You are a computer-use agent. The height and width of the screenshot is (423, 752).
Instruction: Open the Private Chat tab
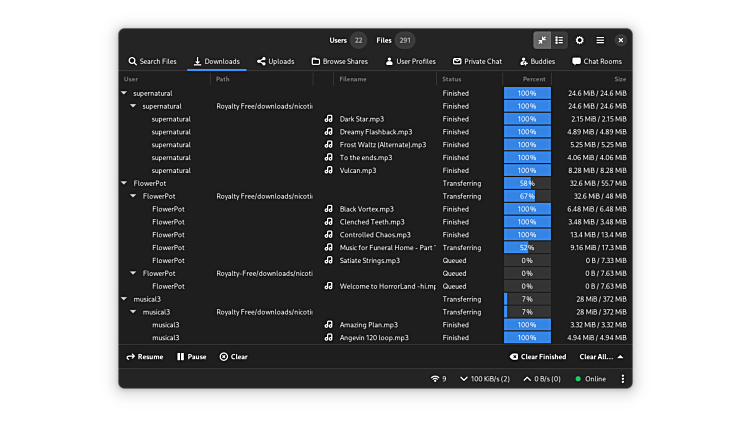pyautogui.click(x=477, y=61)
